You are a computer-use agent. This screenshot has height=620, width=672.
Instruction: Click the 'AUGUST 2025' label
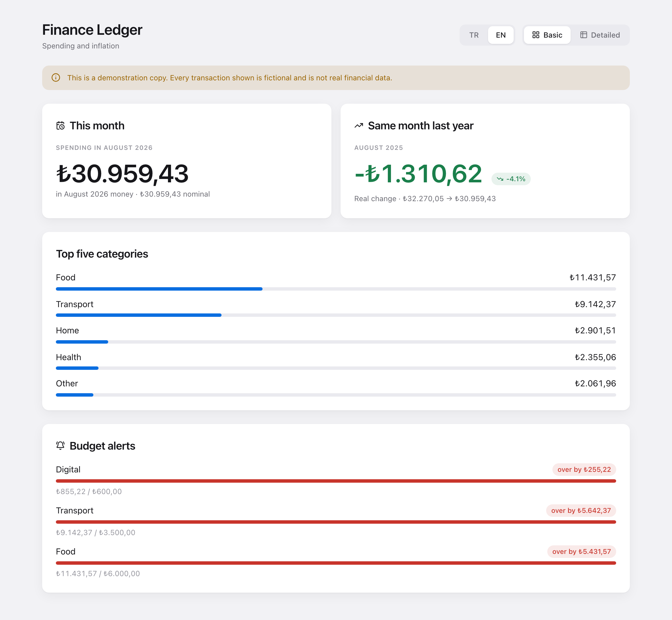(379, 148)
